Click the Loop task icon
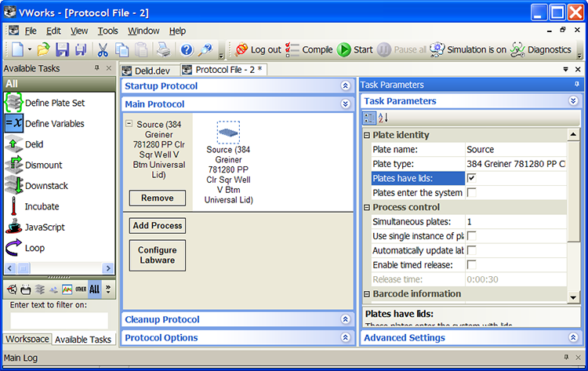 (x=13, y=248)
